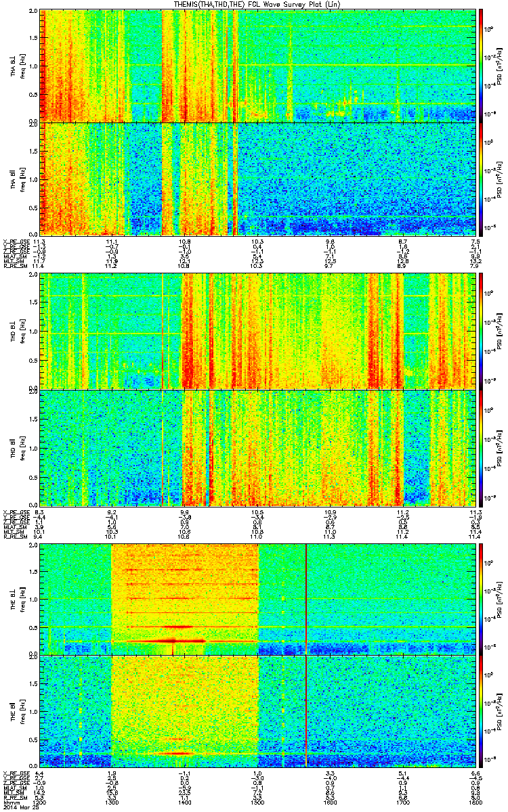Image resolution: width=508 pixels, height=812 pixels.
Task: Click the PSD color bar beside THE B∥ panel
Action: point(481,710)
